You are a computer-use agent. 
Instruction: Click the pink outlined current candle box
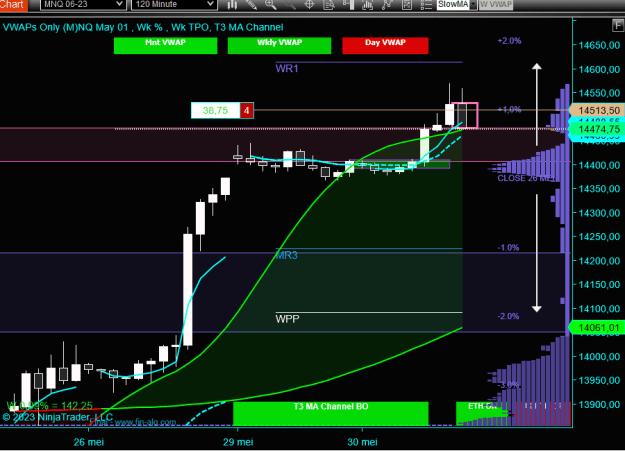point(465,115)
